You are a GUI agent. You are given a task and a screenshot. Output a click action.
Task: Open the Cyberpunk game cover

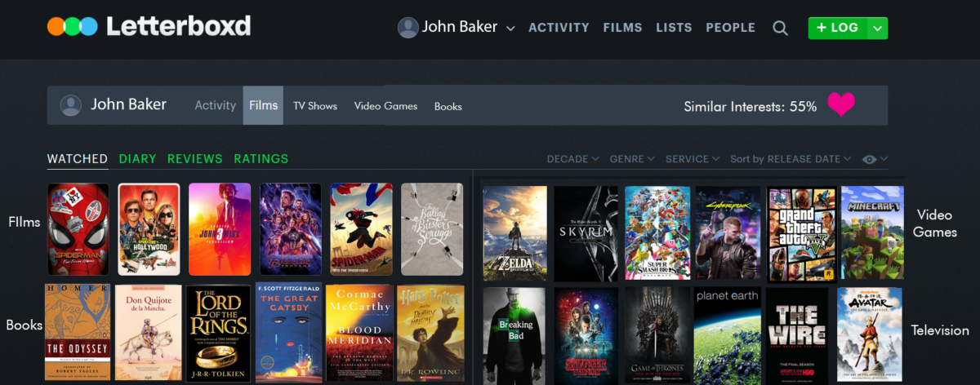click(728, 234)
